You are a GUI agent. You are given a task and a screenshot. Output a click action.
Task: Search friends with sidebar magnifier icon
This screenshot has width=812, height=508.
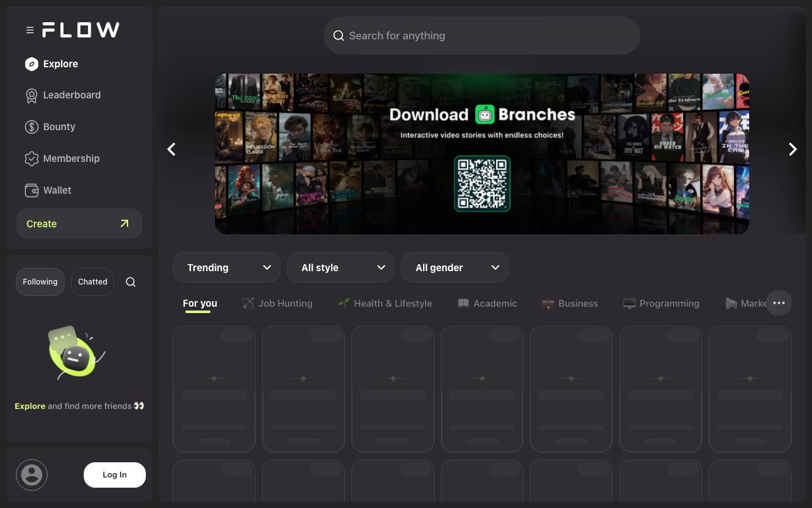pyautogui.click(x=131, y=282)
